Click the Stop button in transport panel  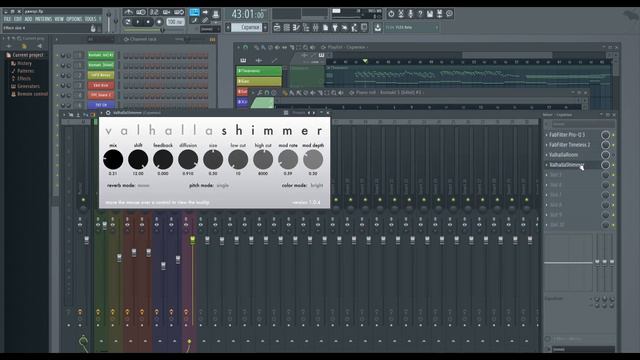pyautogui.click(x=148, y=22)
